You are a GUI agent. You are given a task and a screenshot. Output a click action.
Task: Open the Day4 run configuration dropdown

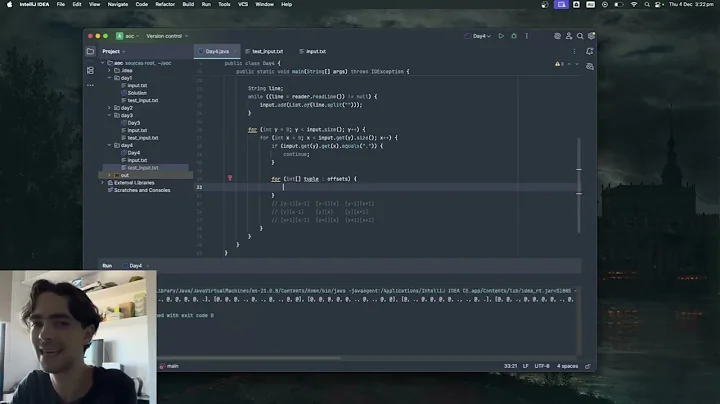(478, 36)
